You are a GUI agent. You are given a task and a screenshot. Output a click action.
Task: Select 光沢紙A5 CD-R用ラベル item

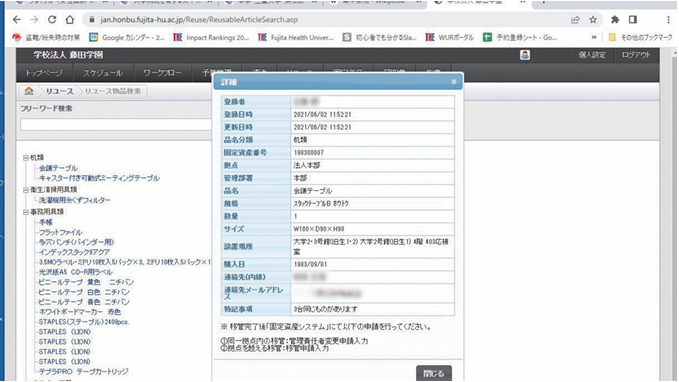(76, 272)
